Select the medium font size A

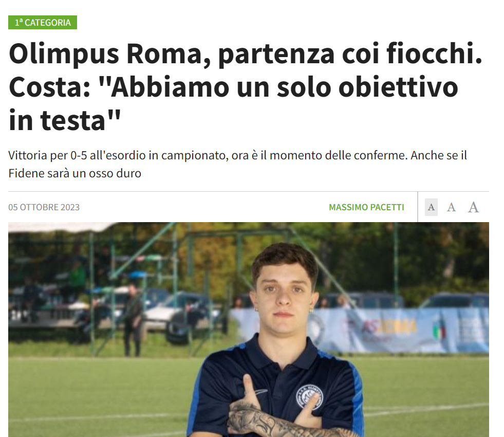(x=451, y=207)
